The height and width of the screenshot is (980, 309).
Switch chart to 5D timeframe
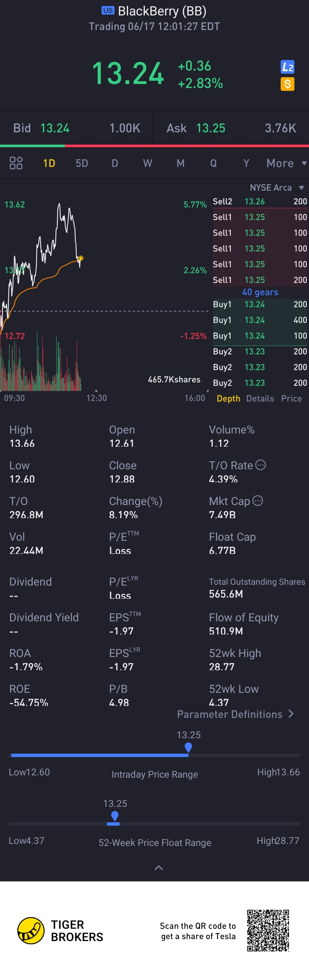coord(82,163)
